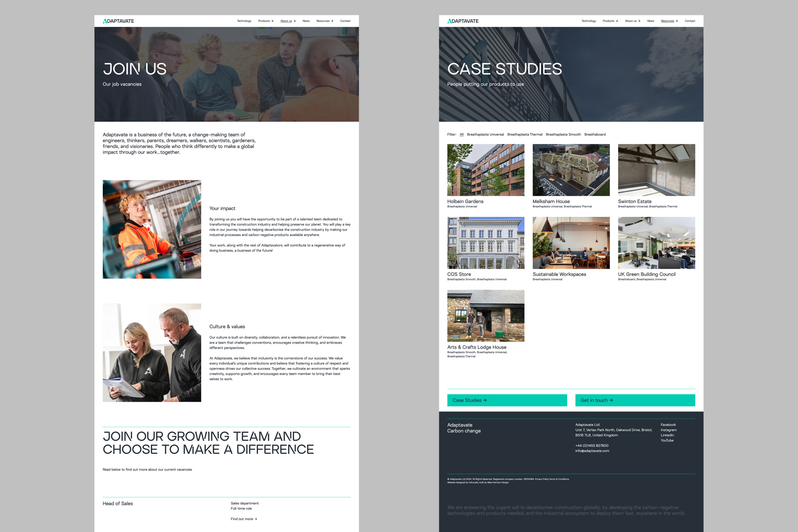
Task: Expand About us dropdown on the Join Us page
Action: 288,21
